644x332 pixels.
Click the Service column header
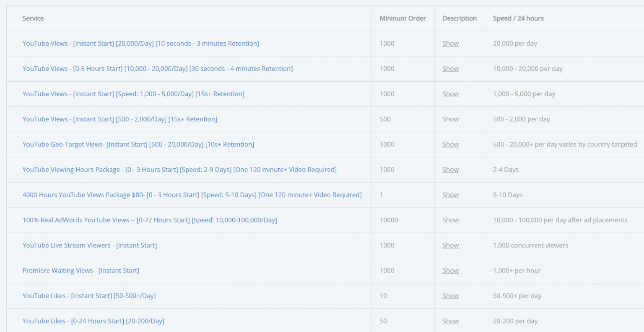(x=33, y=18)
